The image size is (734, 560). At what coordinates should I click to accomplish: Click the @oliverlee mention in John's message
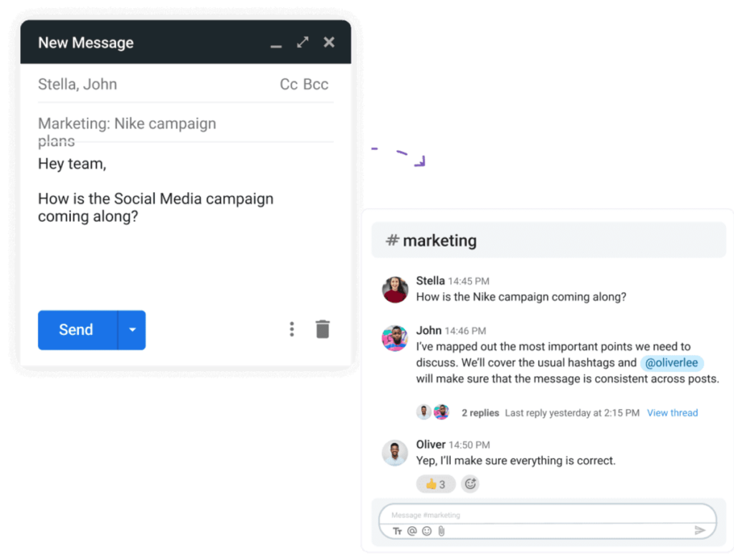click(672, 363)
